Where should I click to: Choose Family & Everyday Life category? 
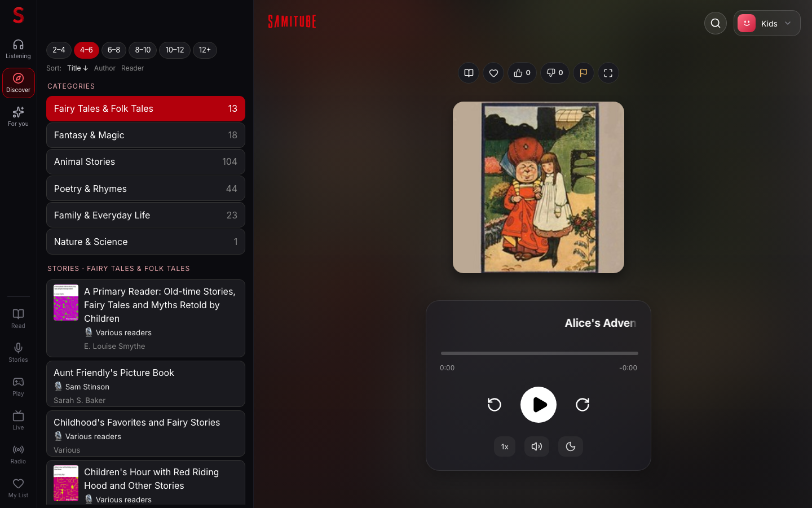click(145, 215)
